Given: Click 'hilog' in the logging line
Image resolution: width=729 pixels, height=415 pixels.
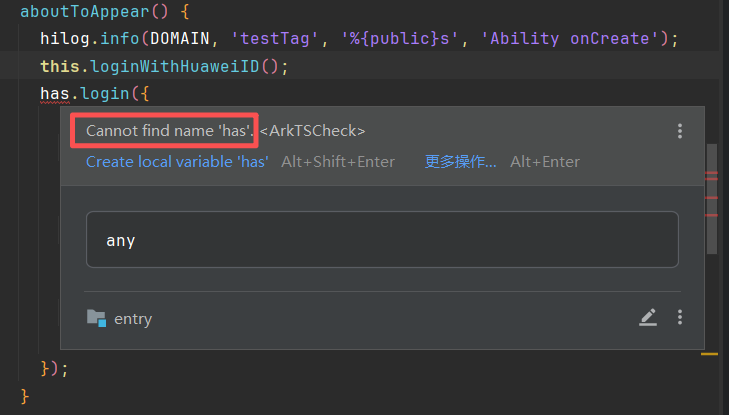Looking at the screenshot, I should coord(65,39).
